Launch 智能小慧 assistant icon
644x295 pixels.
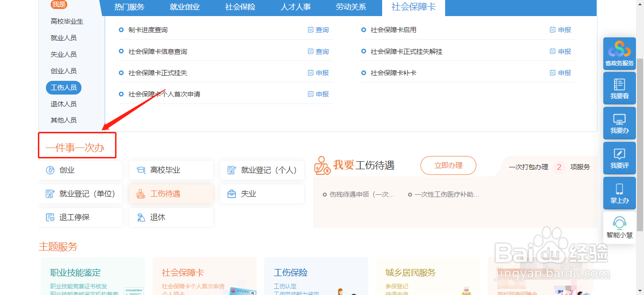(619, 228)
